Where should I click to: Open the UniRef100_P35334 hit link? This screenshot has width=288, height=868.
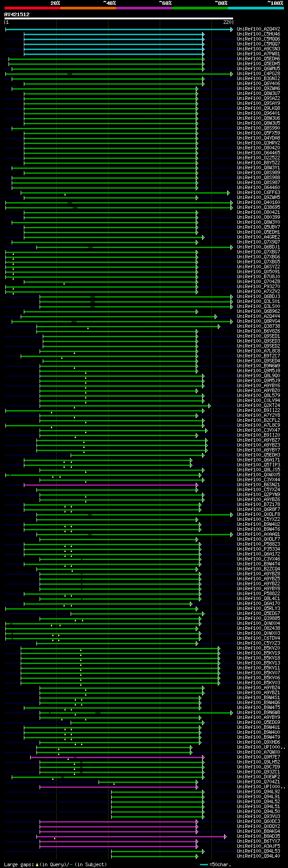pyautogui.click(x=258, y=549)
